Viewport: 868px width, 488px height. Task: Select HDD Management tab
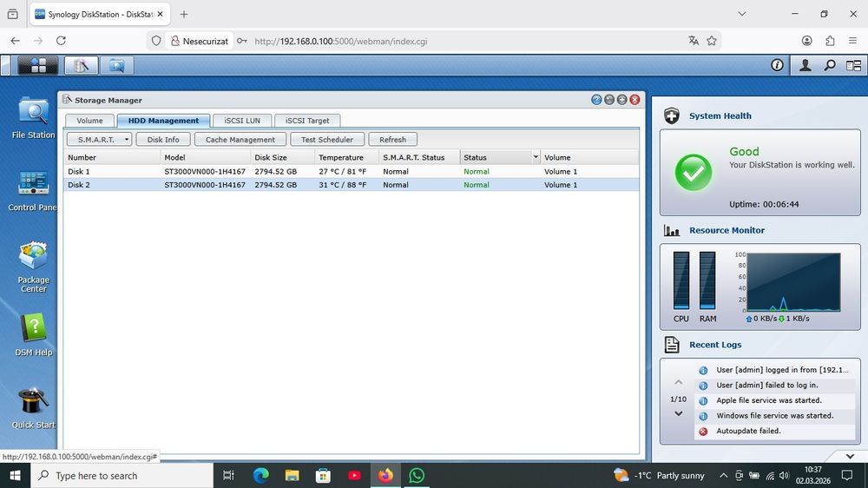coord(163,120)
